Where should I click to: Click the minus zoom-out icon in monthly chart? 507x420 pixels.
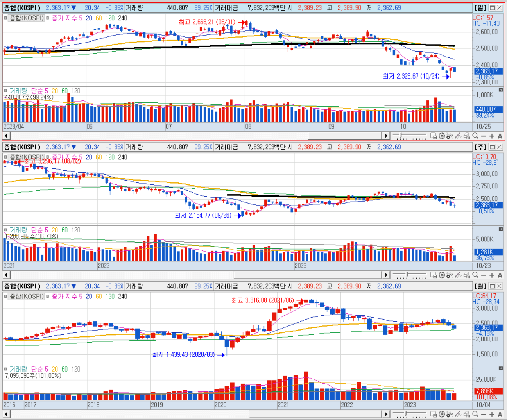tap(484, 414)
